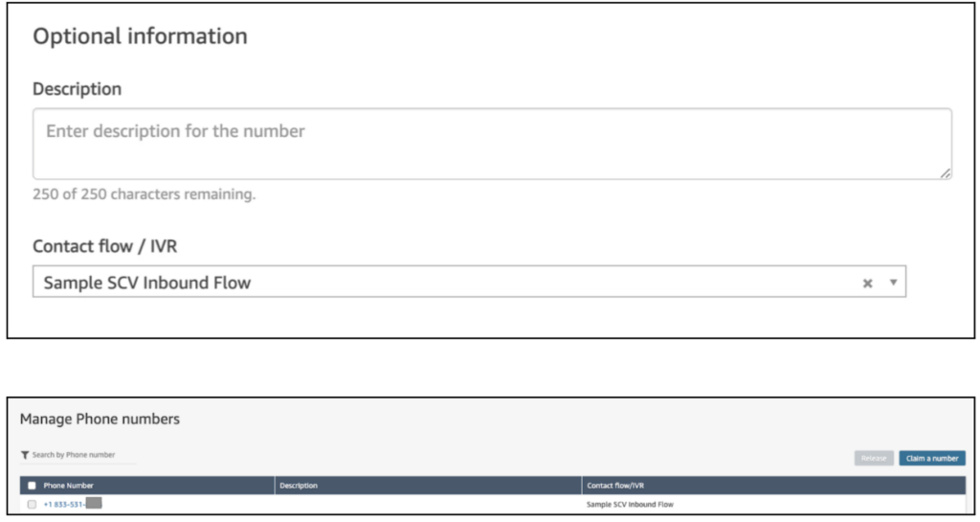Clear the selected Sample SCV Inbound Flow

[867, 284]
